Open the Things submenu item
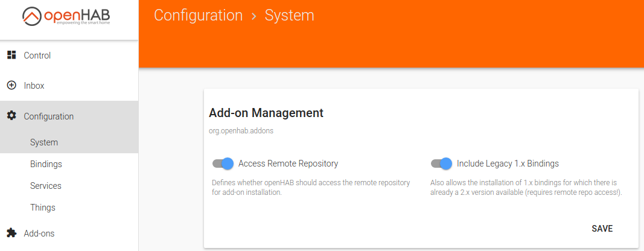644x251 pixels. (x=43, y=208)
